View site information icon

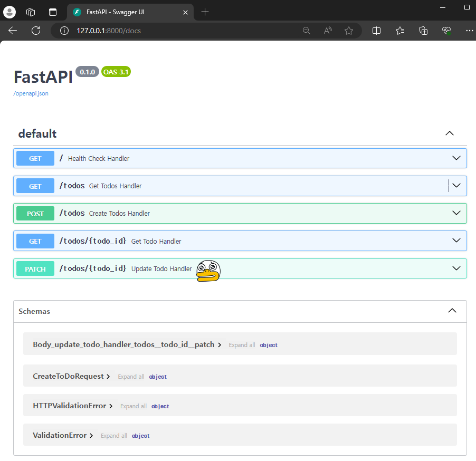pyautogui.click(x=64, y=31)
